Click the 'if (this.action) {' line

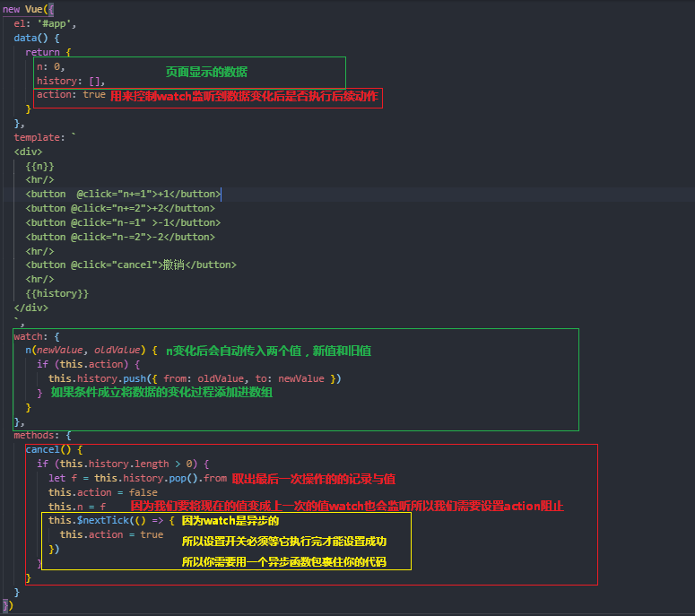pos(88,364)
